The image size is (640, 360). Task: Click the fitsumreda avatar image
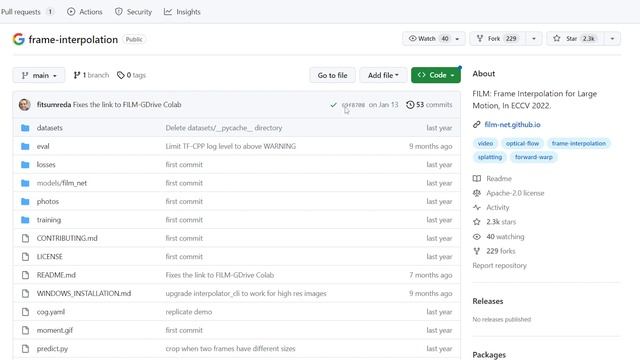24,104
